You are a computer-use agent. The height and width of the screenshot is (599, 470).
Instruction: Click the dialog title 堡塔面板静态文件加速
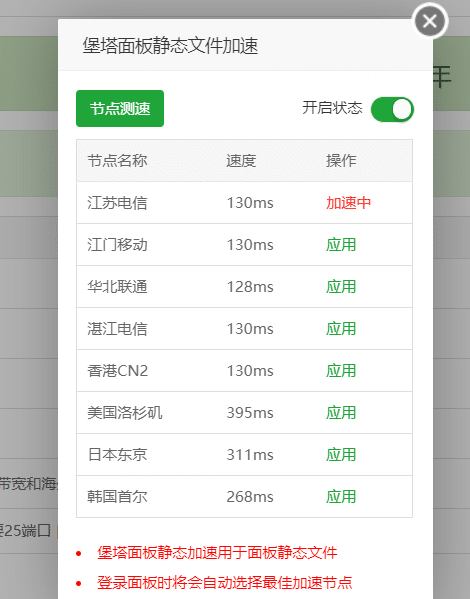point(170,46)
